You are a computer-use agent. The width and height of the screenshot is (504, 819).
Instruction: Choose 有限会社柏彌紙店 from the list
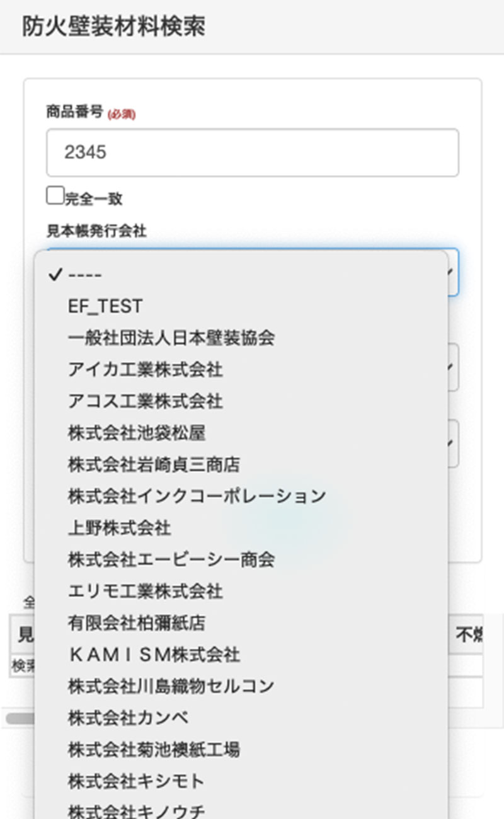(x=136, y=623)
